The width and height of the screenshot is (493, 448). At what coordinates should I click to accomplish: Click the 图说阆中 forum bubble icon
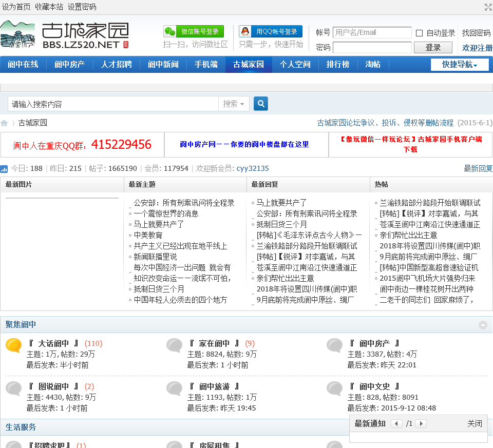pyautogui.click(x=14, y=388)
